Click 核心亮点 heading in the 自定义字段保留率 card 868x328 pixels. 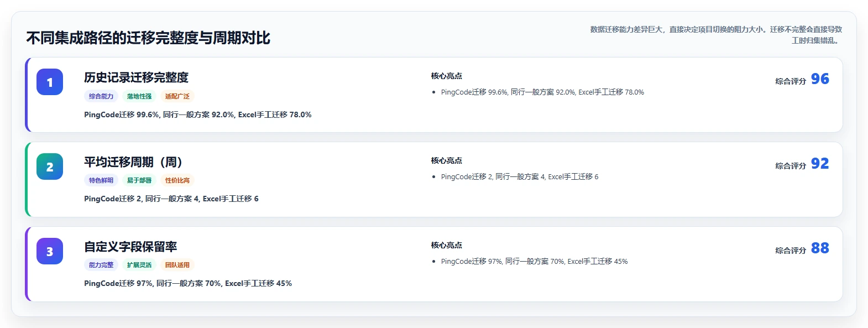click(x=447, y=245)
